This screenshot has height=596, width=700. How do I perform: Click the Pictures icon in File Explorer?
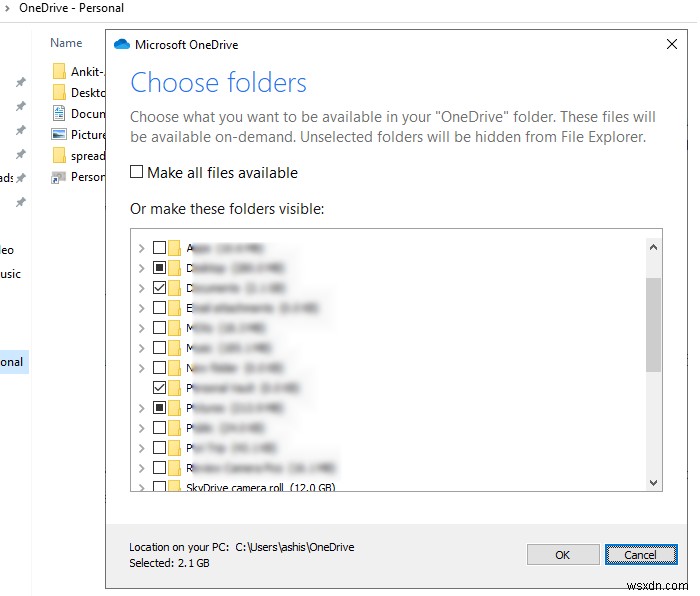tap(59, 134)
